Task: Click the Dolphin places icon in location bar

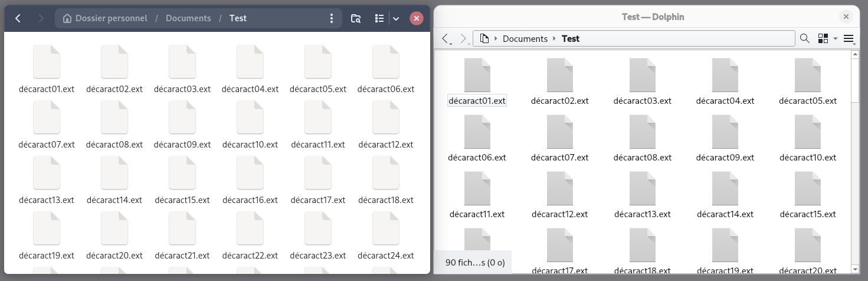Action: point(484,39)
